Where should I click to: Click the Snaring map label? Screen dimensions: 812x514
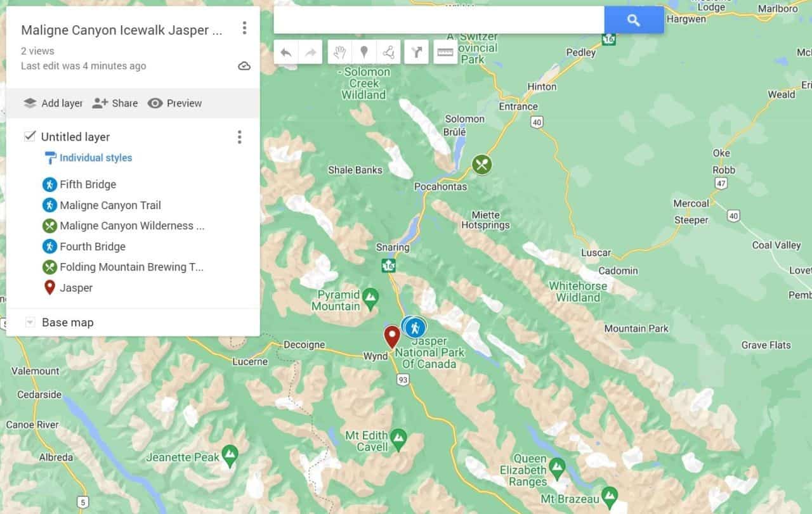(392, 247)
